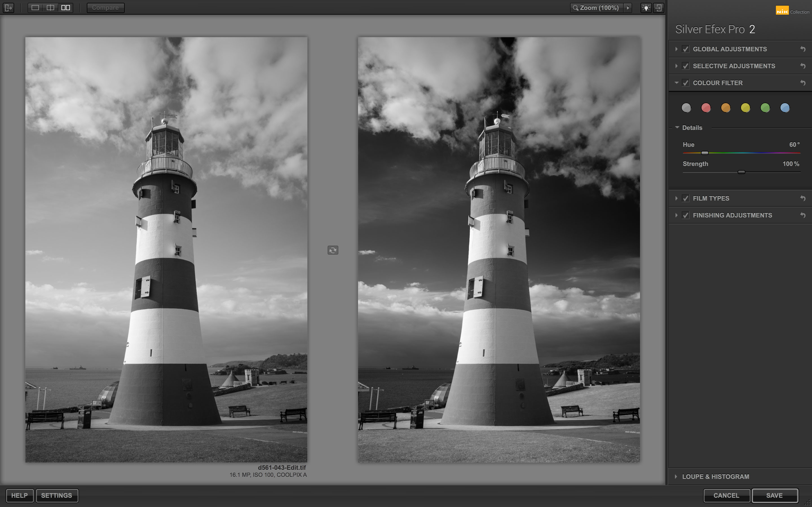Click the Hue slider handle
This screenshot has height=507, width=812.
(x=705, y=153)
